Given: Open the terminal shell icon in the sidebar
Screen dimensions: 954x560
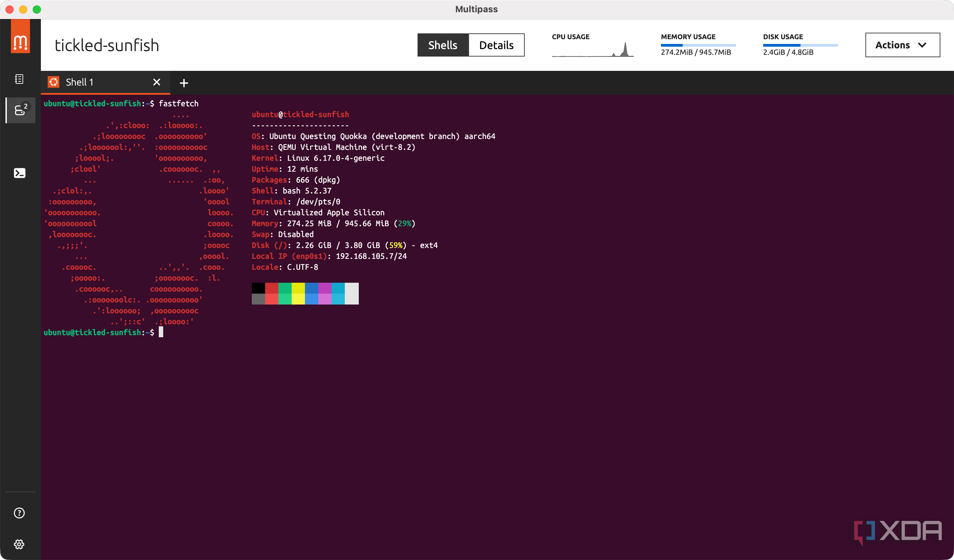Looking at the screenshot, I should tap(19, 173).
